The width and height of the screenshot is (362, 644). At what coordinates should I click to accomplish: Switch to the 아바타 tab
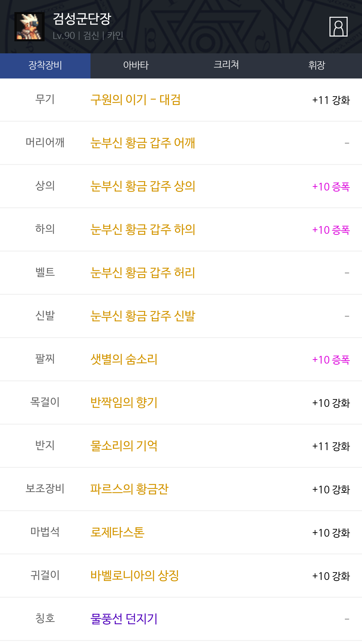[x=136, y=65]
